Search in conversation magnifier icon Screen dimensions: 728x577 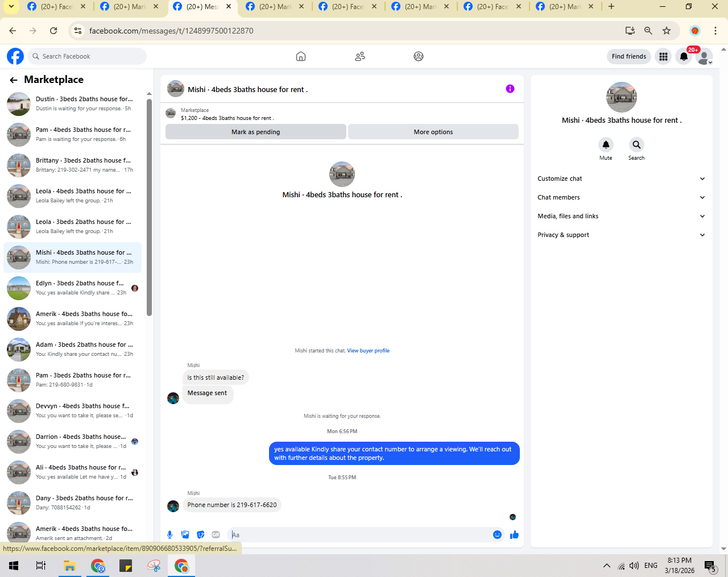tap(636, 144)
